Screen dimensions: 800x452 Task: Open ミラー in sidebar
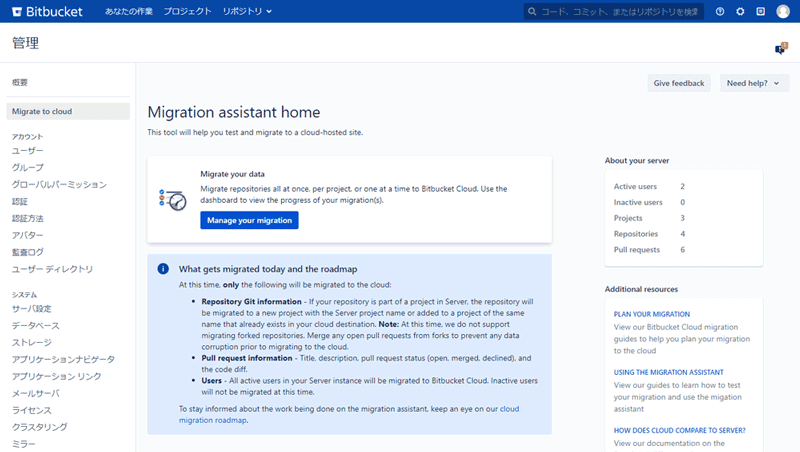(x=23, y=444)
